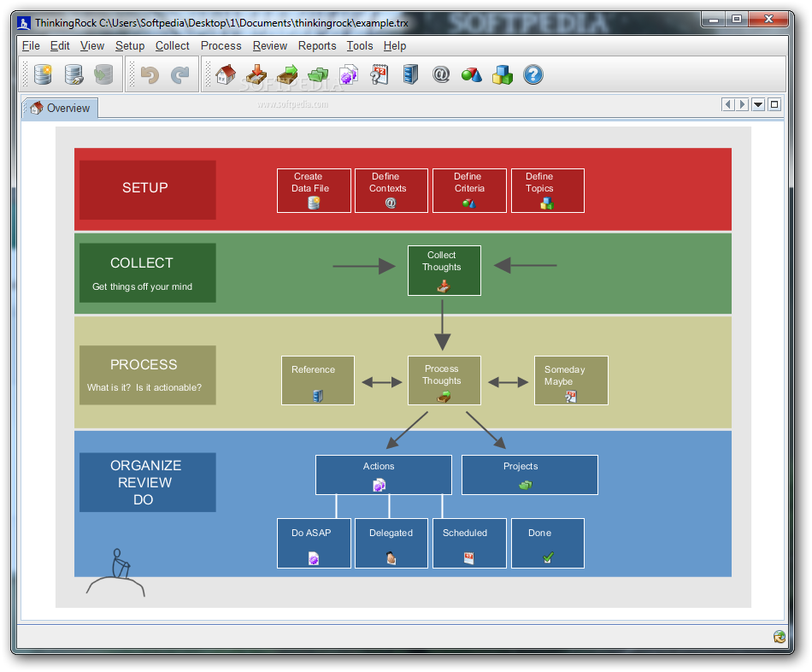Click the Save Data File toolbar icon

(x=103, y=74)
